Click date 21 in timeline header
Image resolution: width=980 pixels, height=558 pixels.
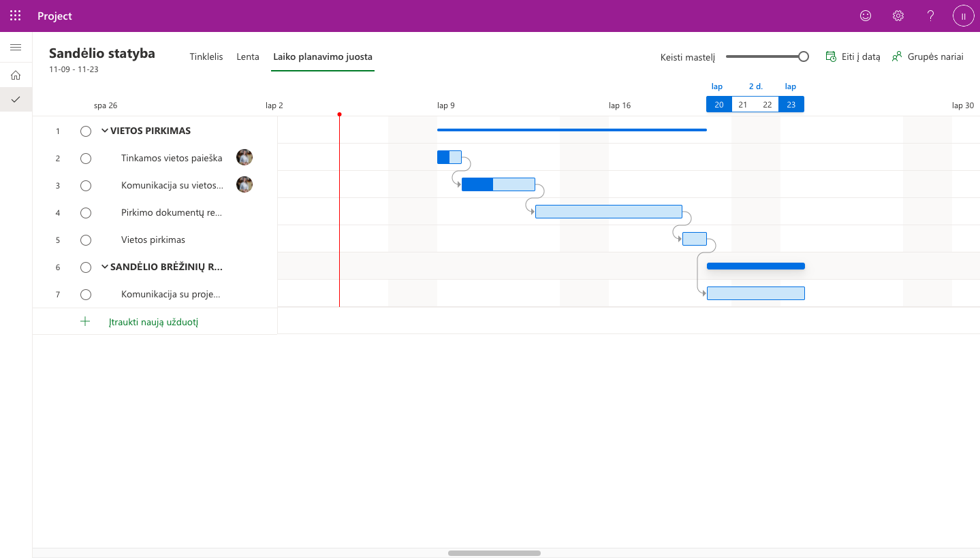pyautogui.click(x=743, y=105)
